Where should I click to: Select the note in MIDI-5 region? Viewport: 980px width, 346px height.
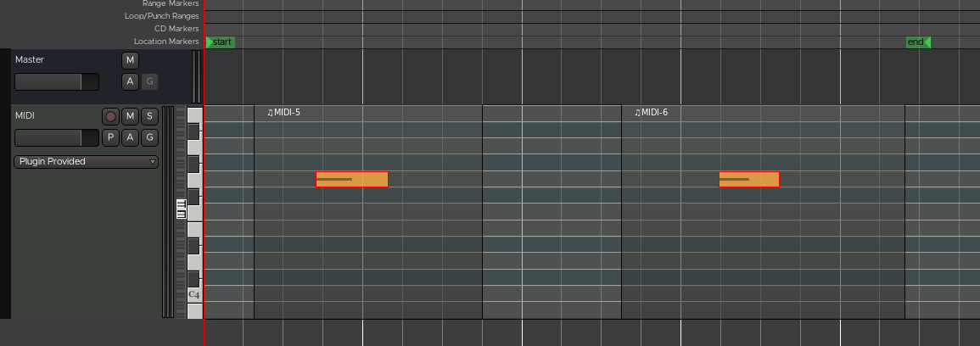click(x=351, y=179)
